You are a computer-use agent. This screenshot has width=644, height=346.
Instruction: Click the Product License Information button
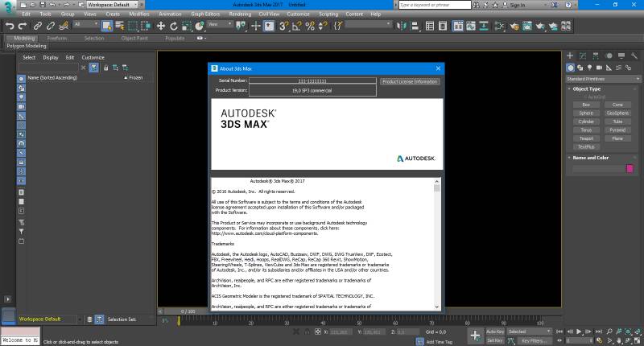[410, 82]
